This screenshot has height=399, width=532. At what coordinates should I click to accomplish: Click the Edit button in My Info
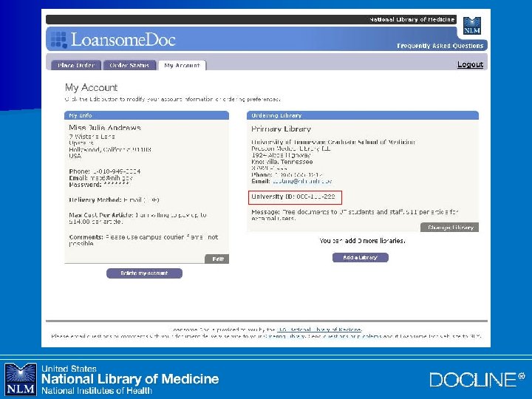pos(217,259)
